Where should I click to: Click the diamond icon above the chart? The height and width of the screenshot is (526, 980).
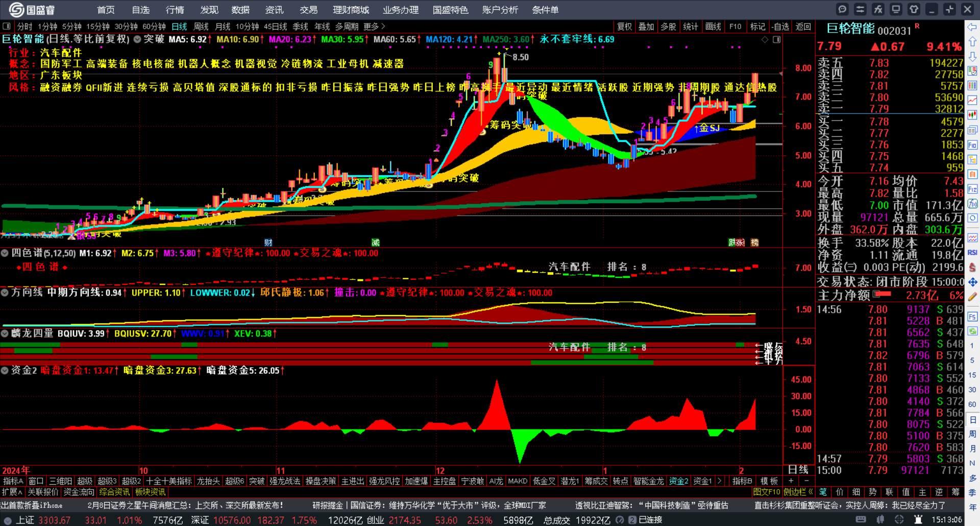point(765,39)
